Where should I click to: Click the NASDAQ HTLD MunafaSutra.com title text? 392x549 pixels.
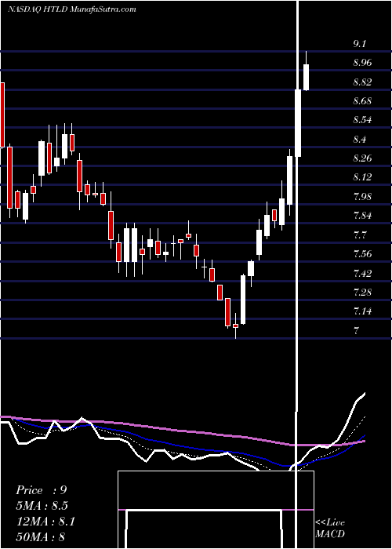pos(72,9)
